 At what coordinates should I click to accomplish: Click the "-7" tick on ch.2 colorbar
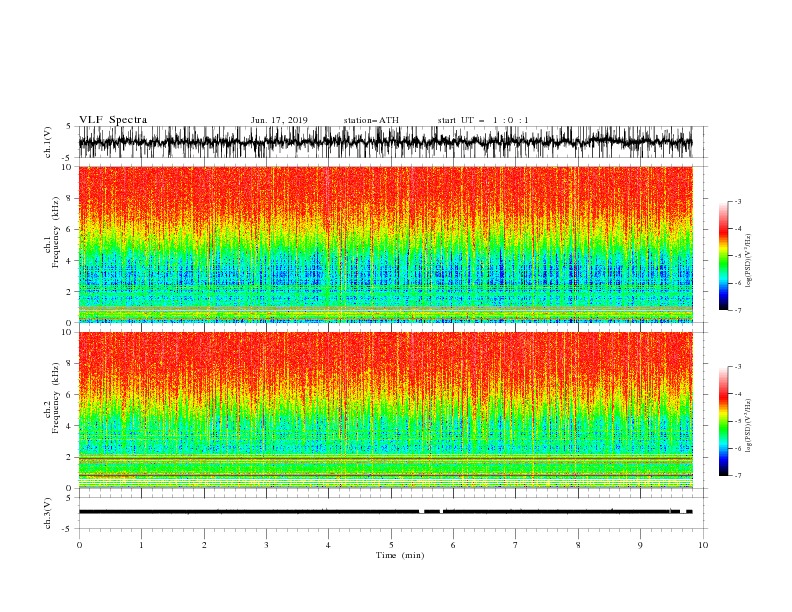(737, 475)
